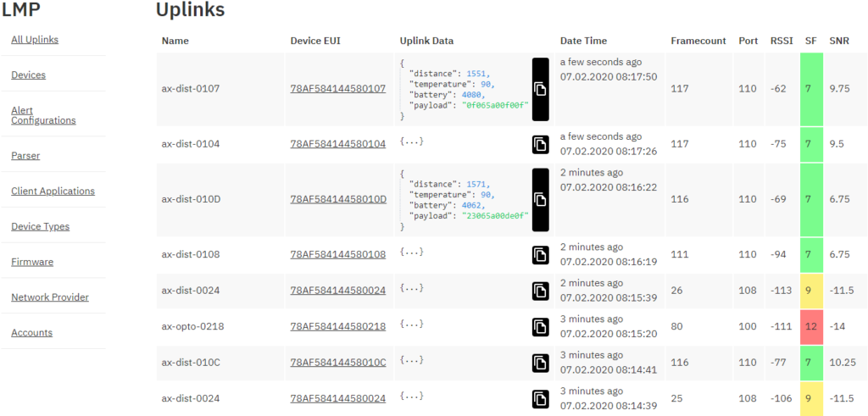
Task: Copy data of ax-dist-0024 framecount 25
Action: [540, 399]
